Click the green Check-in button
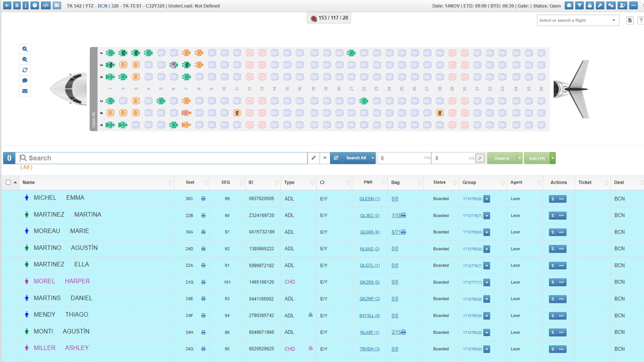 (x=502, y=158)
